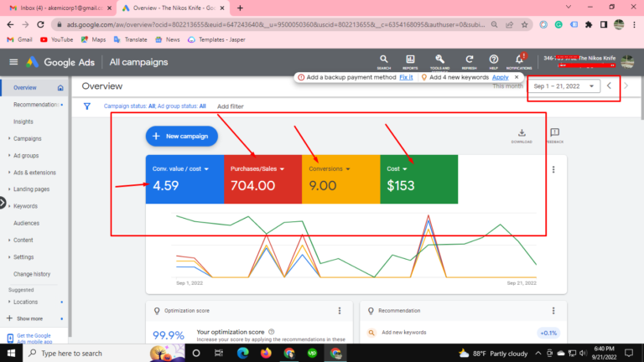Select the green Cost metric tile

(x=418, y=178)
